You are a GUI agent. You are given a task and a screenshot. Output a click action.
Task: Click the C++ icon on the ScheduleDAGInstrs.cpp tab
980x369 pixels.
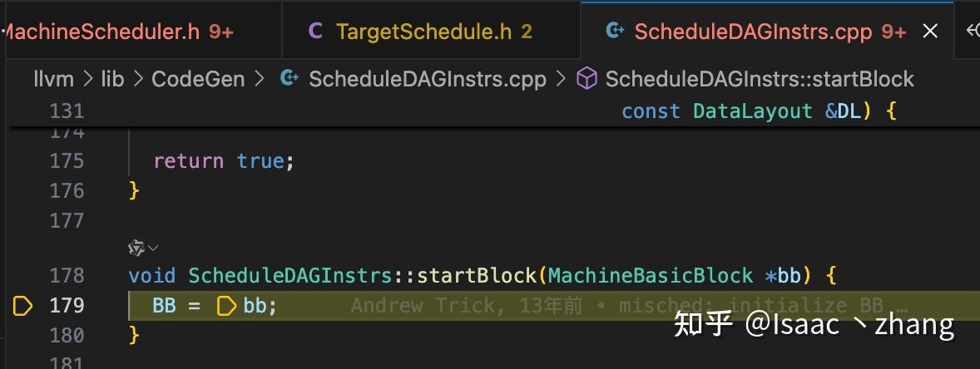pos(615,32)
